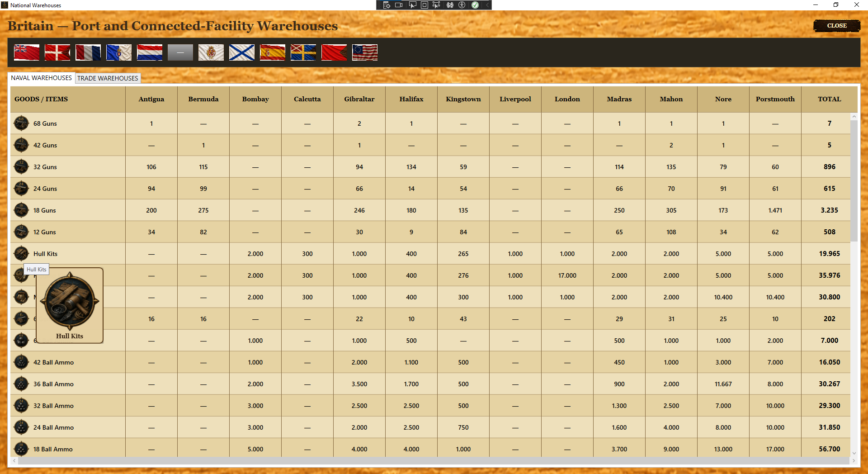
Task: Select the plain red swallowtail flag
Action: coord(334,52)
